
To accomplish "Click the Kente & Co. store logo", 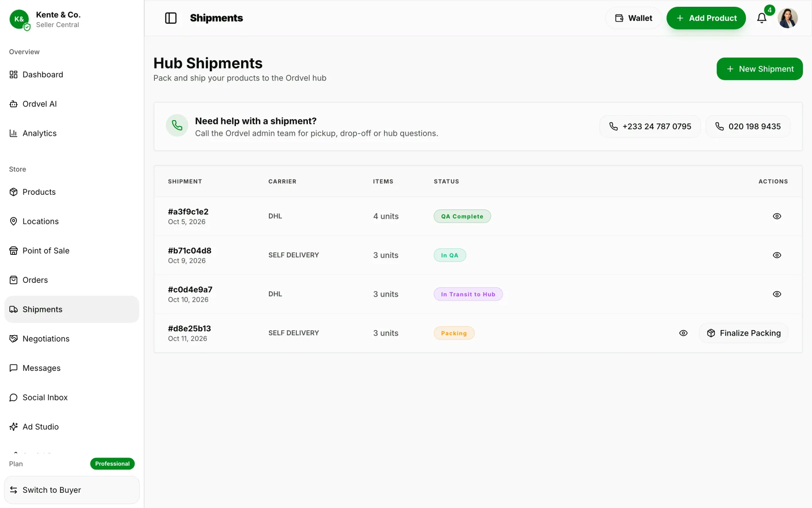I will [x=19, y=19].
